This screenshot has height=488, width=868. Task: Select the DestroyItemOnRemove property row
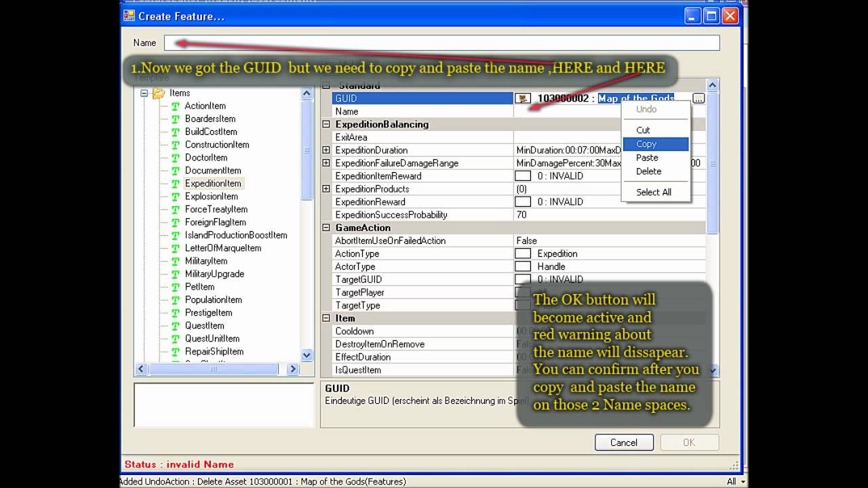(x=519, y=344)
